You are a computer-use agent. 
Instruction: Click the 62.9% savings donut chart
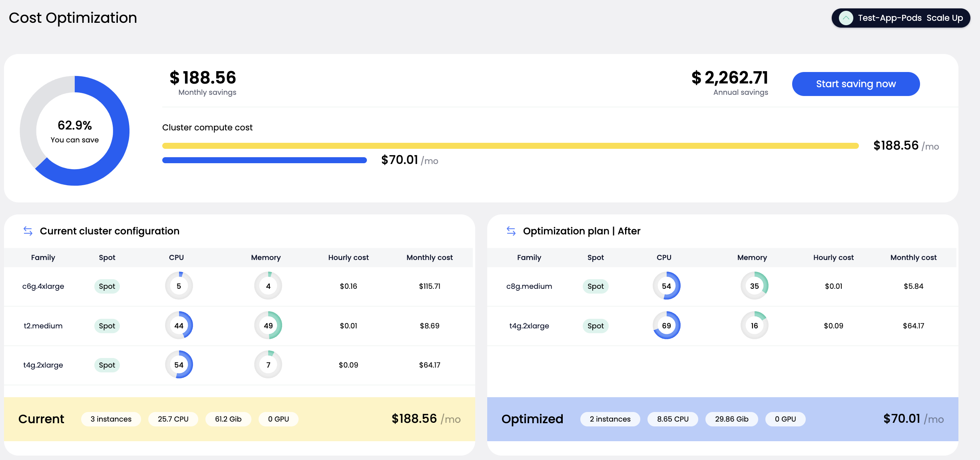(x=75, y=131)
